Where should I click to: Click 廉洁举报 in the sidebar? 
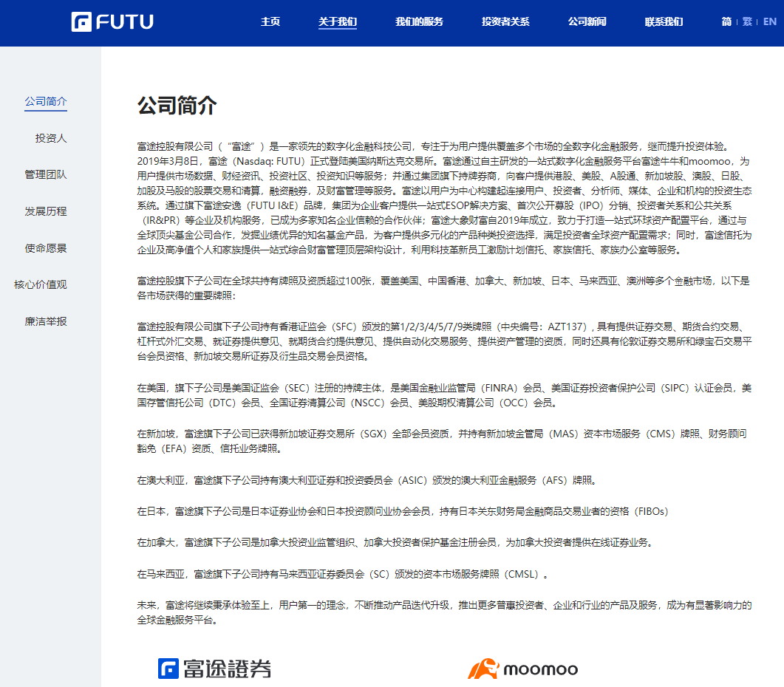[x=45, y=321]
